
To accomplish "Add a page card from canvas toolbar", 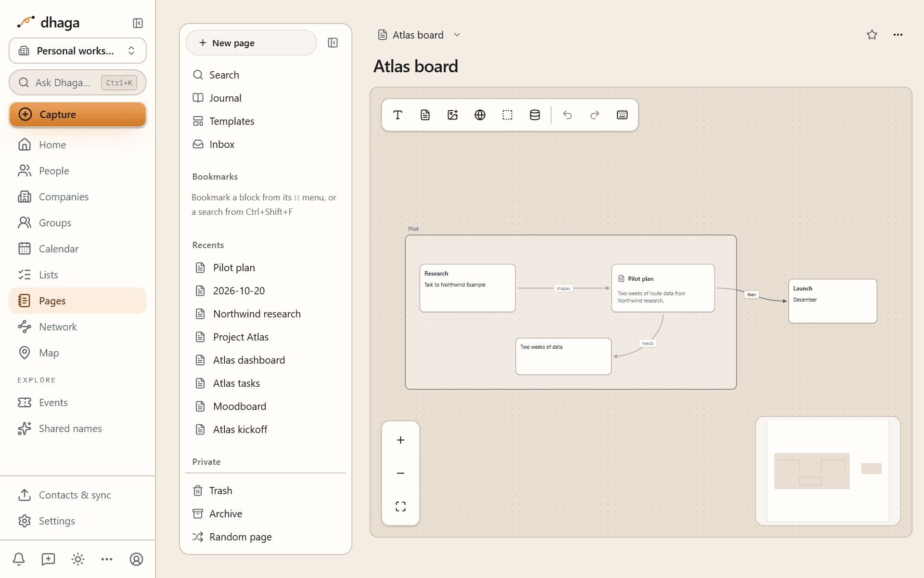I will coord(425,115).
